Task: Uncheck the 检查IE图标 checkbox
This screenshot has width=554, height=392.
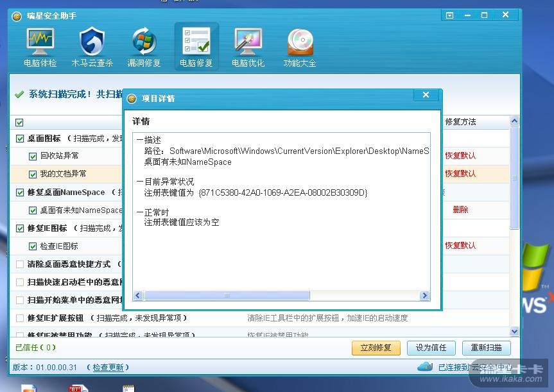Action: point(33,246)
